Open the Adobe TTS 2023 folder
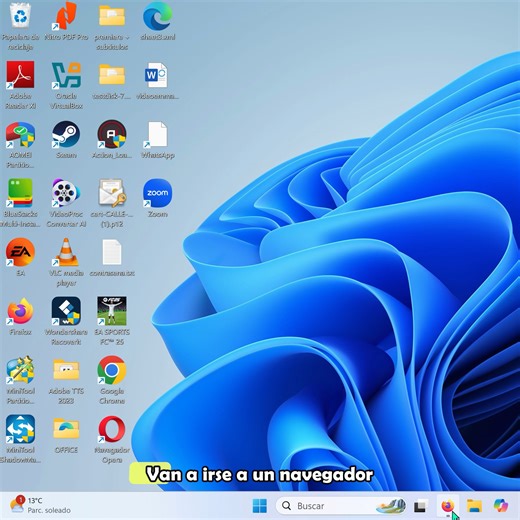The height and width of the screenshot is (520, 520). tap(66, 370)
